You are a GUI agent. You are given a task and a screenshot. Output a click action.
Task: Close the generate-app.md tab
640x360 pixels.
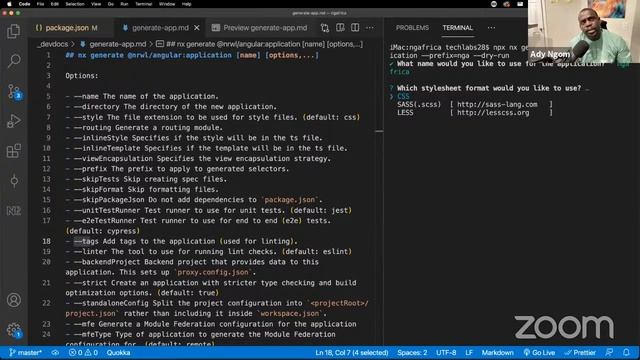tap(197, 28)
